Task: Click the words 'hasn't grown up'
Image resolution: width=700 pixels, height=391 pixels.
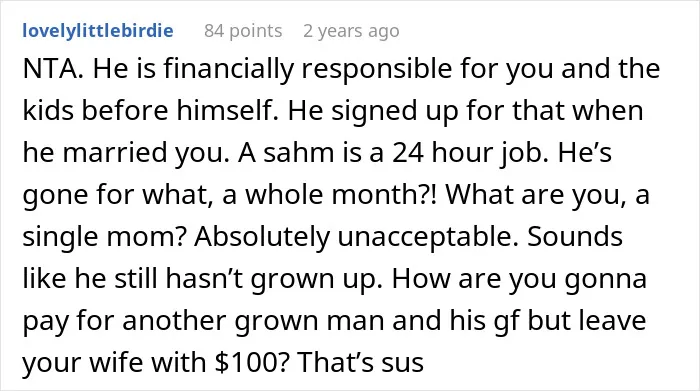Action: pyautogui.click(x=273, y=279)
